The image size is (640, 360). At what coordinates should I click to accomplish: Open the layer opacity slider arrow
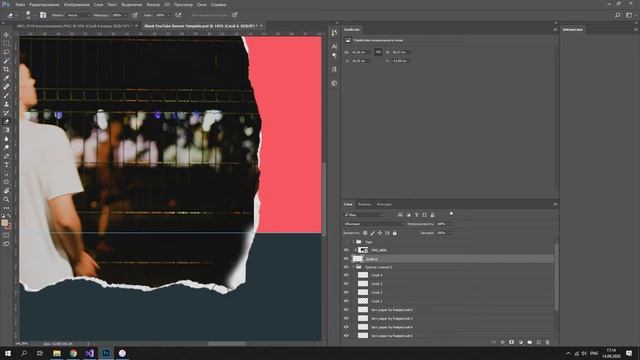click(450, 224)
